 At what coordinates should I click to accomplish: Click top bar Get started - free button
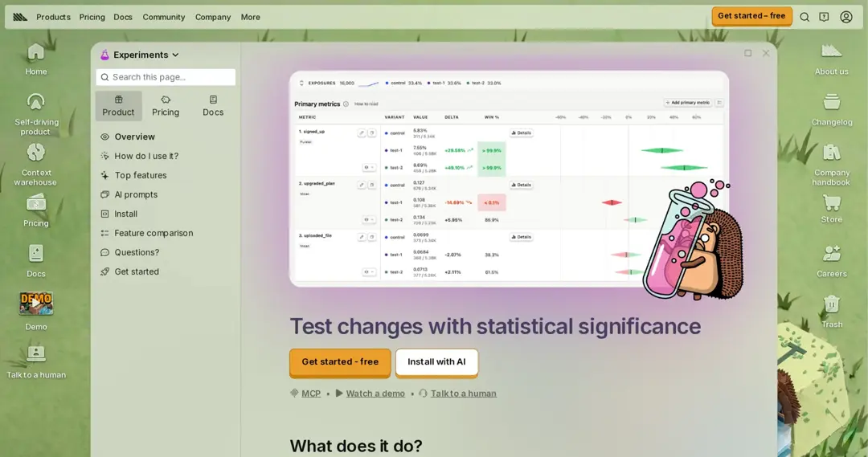751,16
